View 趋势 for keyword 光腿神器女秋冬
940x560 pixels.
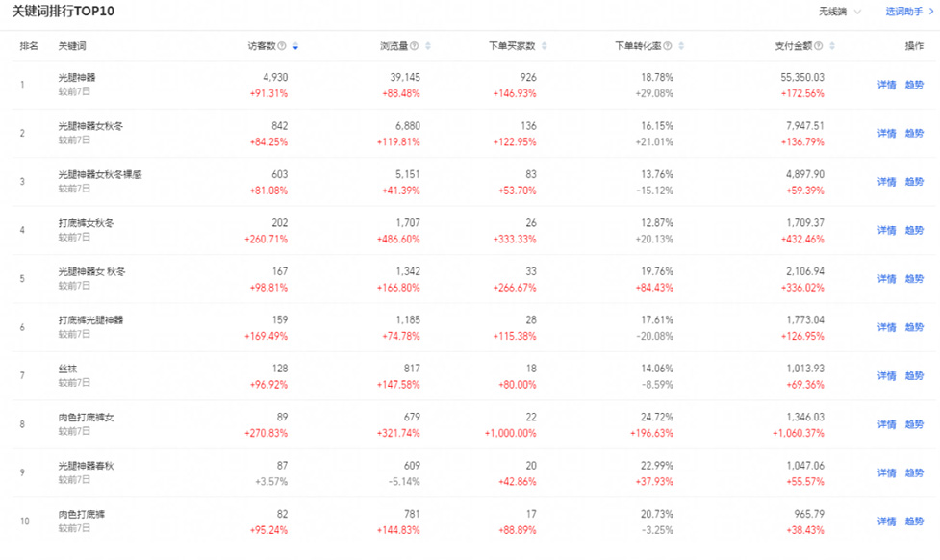click(913, 133)
